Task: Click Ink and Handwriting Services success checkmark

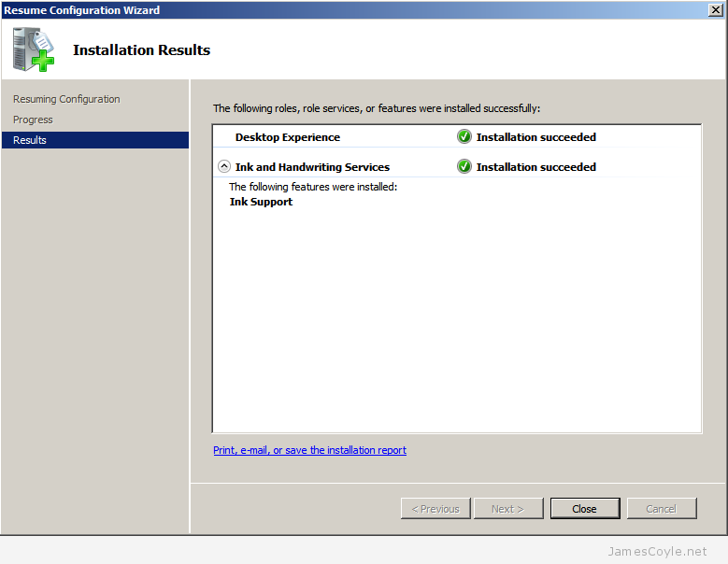Action: 464,166
